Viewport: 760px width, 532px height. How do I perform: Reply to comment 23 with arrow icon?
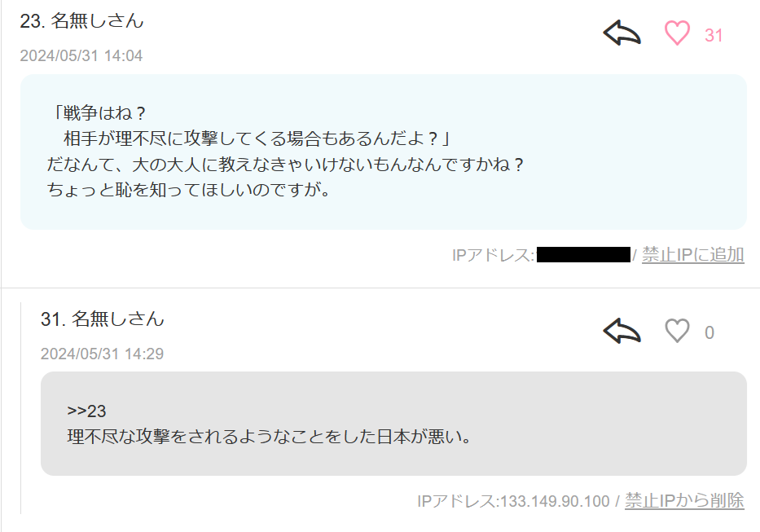[x=622, y=33]
